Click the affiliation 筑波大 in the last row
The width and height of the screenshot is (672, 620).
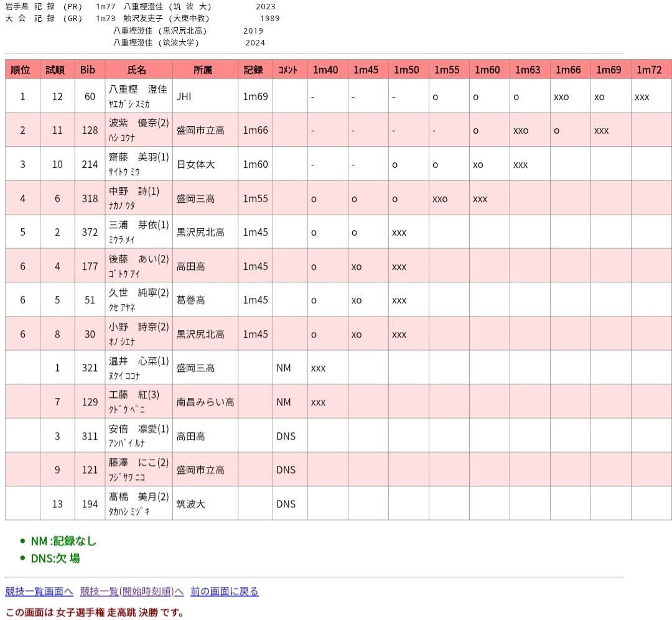pyautogui.click(x=191, y=504)
